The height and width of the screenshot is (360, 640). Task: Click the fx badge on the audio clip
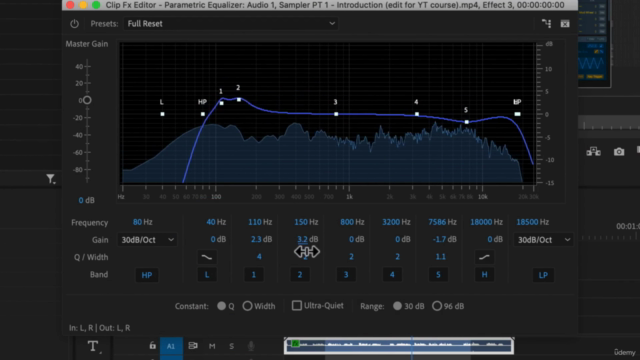point(295,344)
